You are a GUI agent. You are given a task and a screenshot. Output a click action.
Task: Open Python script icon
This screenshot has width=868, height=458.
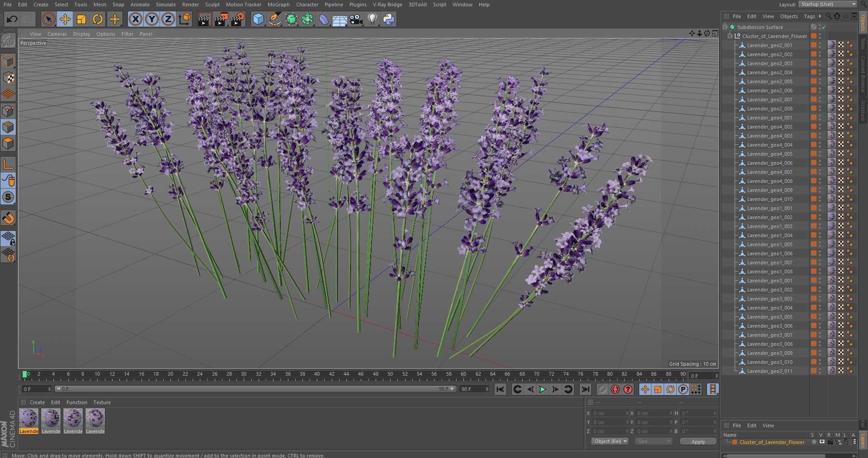[389, 19]
